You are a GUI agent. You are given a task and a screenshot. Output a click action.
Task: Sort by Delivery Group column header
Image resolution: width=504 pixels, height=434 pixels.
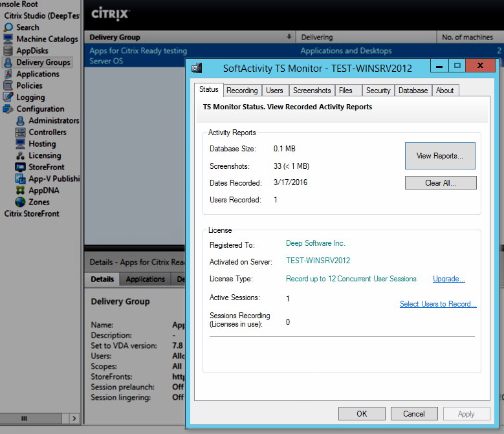point(190,38)
